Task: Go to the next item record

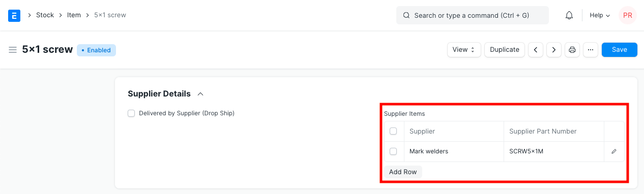Action: 553,50
